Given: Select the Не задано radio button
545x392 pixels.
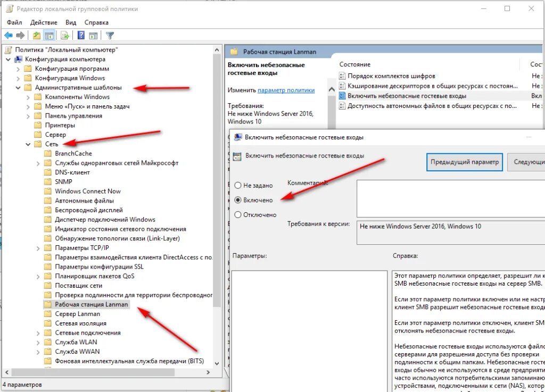Looking at the screenshot, I should (238, 186).
